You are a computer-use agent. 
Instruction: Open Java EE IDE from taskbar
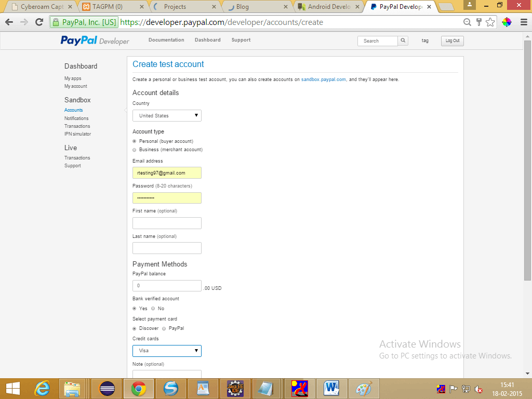pos(235,389)
